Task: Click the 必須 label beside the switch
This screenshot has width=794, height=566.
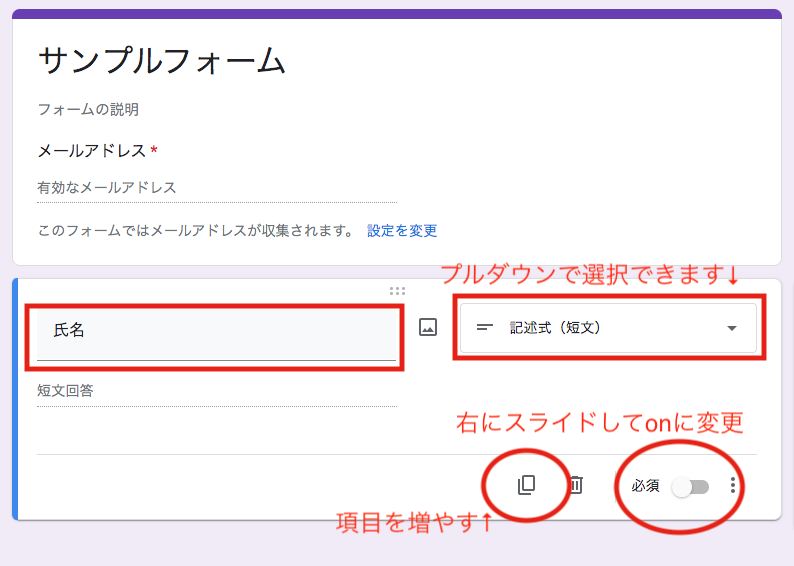Action: pos(645,486)
